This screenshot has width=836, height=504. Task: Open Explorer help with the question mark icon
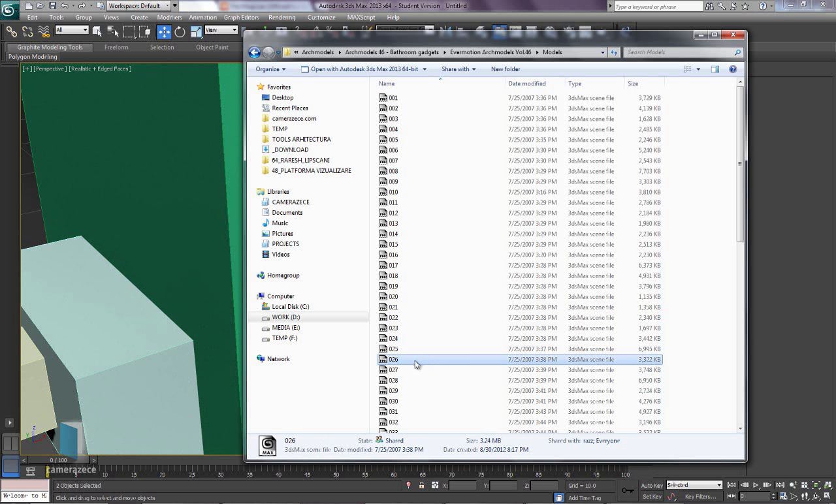coord(733,69)
